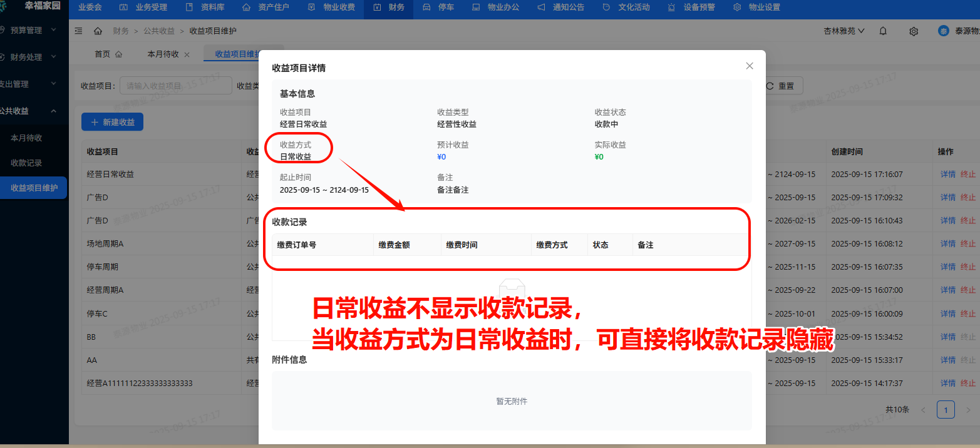980x448 pixels.
Task: Collapse the 公共收益 sidebar group
Action: (x=53, y=111)
